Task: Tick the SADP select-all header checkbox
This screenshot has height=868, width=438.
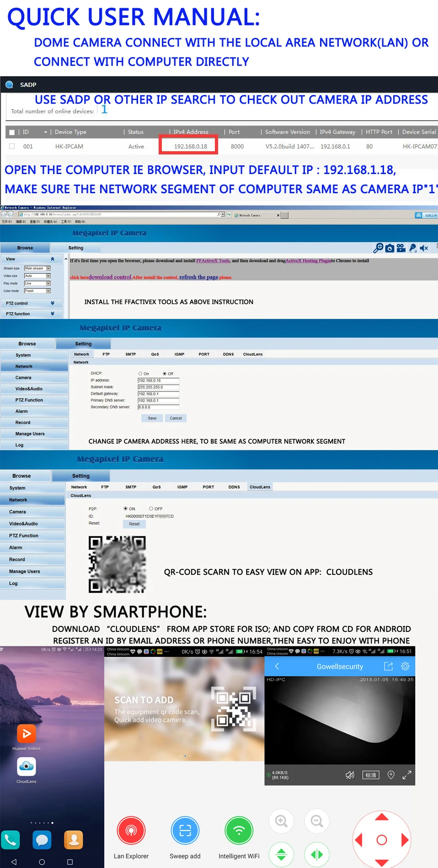Action: 12,132
